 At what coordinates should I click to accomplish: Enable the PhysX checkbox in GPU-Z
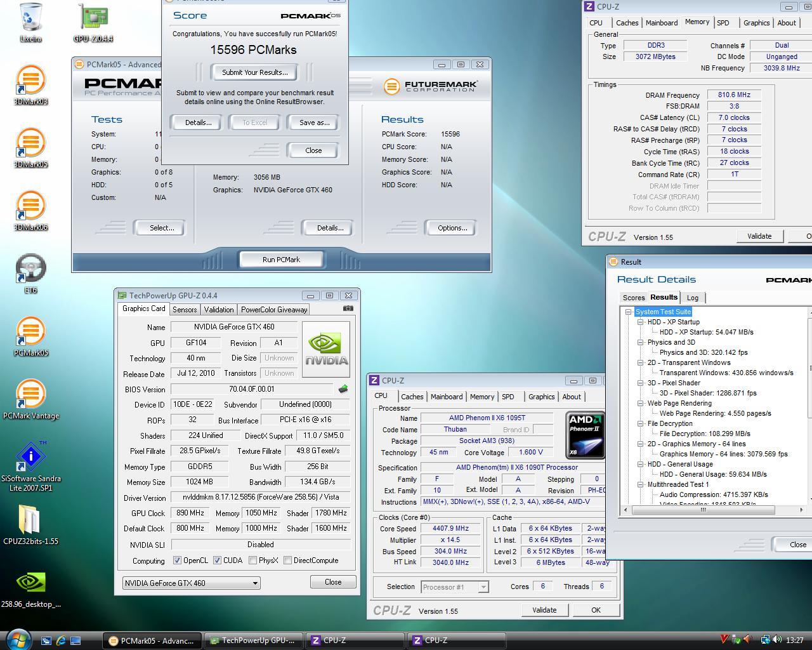(x=253, y=560)
